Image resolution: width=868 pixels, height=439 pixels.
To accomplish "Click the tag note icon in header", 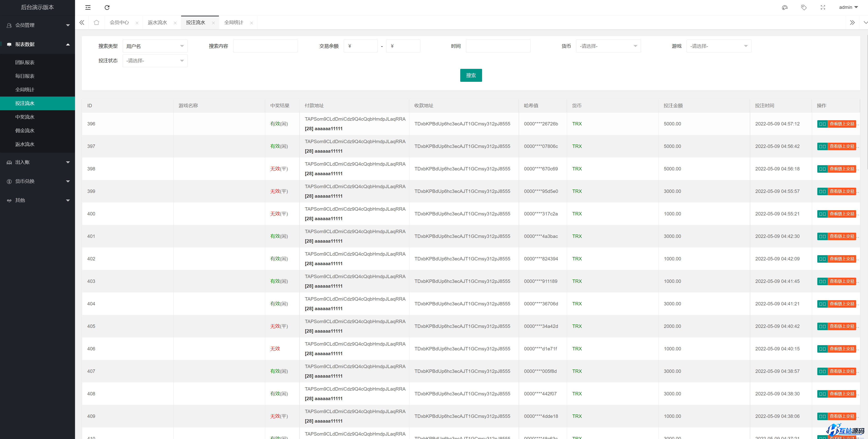I will pos(804,7).
